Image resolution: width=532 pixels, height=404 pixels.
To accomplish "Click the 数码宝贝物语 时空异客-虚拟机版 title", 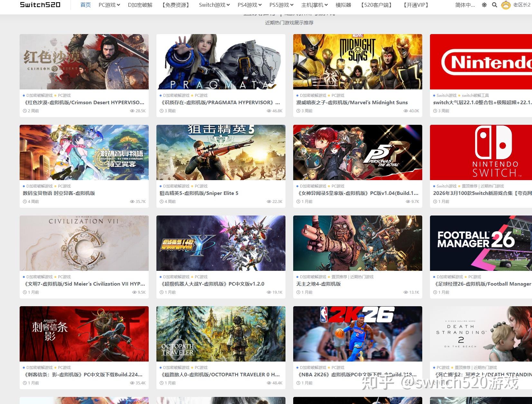I will point(59,193).
